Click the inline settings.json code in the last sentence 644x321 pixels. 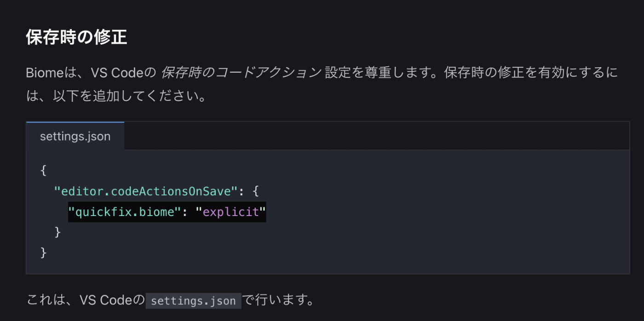pos(193,301)
